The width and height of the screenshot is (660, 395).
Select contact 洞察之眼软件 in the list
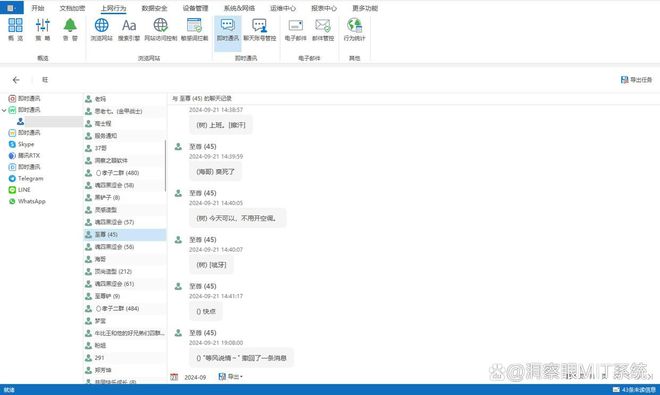point(125,160)
